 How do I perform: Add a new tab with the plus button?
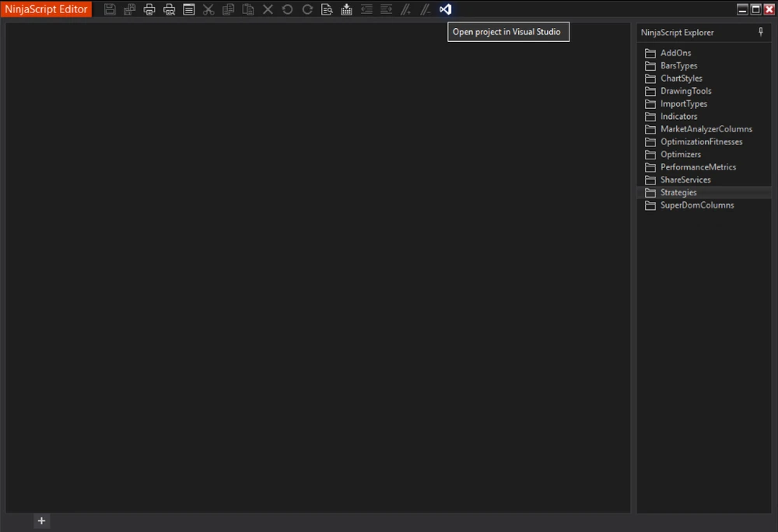(x=42, y=520)
